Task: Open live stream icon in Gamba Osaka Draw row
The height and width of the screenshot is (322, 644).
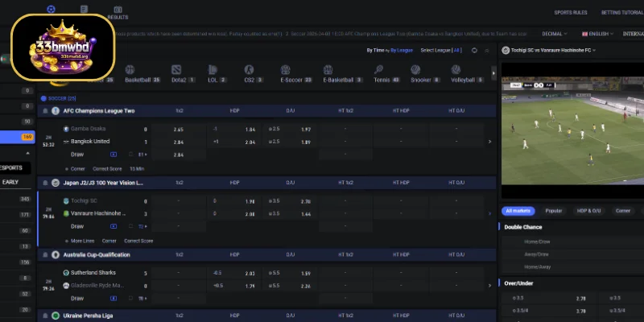Action: (x=114, y=155)
